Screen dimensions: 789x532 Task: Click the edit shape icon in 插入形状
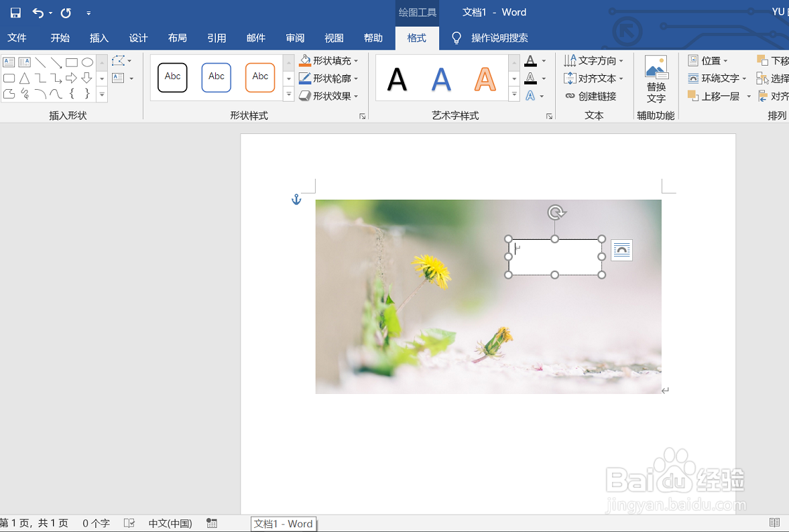(117, 62)
